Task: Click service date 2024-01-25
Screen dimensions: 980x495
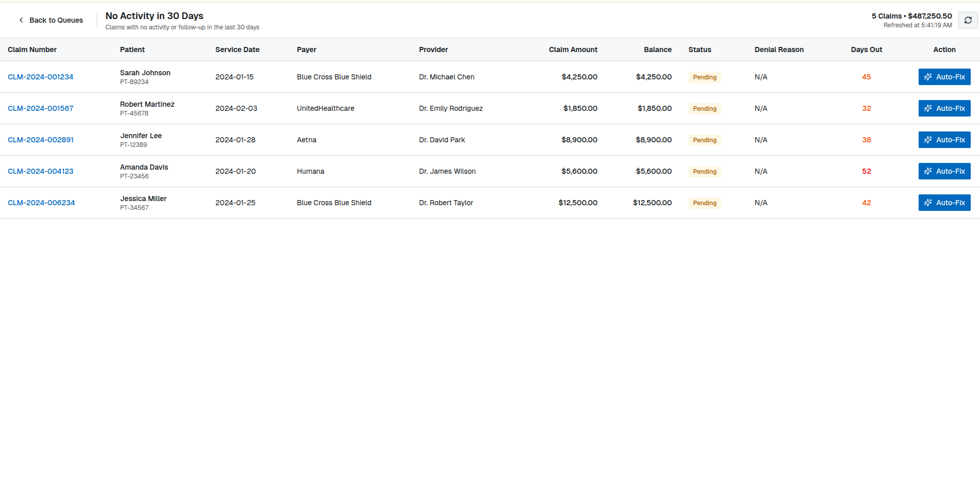Action: pos(235,203)
